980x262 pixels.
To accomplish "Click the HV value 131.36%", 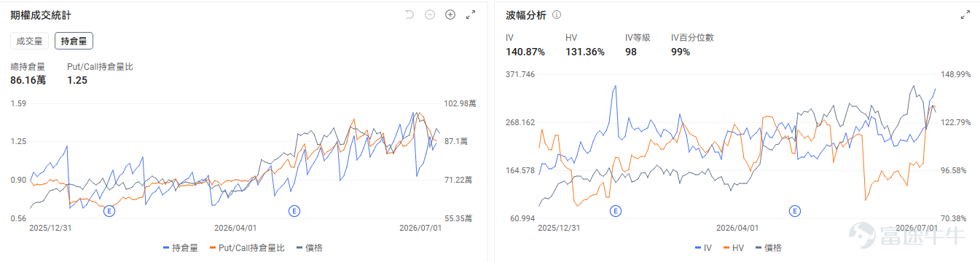I will [x=585, y=52].
